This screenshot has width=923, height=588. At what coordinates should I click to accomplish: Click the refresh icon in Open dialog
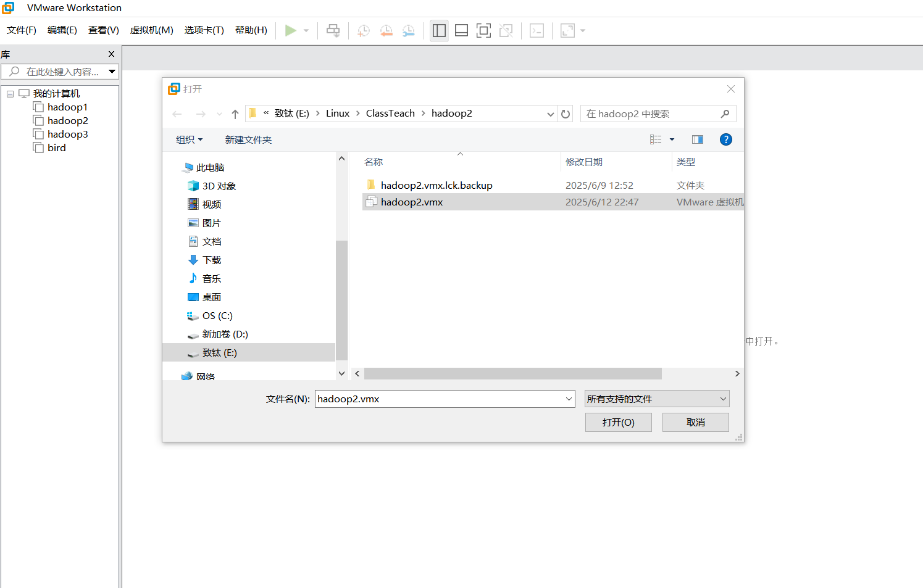coord(566,114)
